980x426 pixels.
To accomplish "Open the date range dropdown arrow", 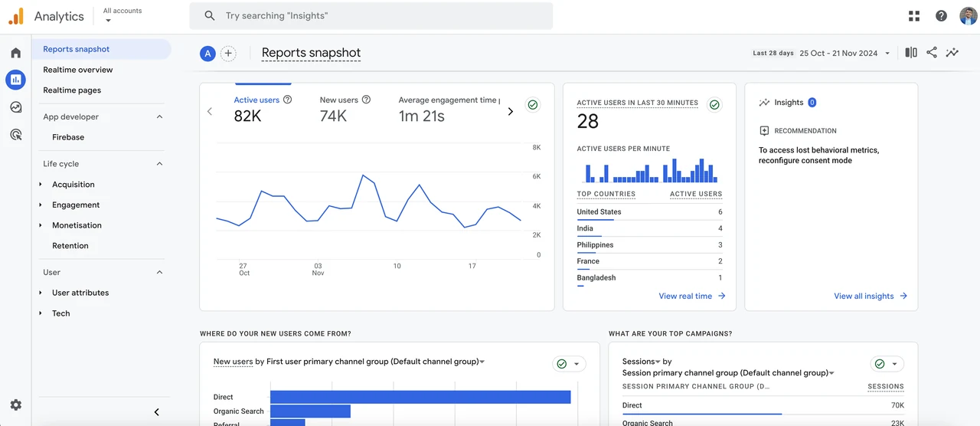I will click(887, 54).
